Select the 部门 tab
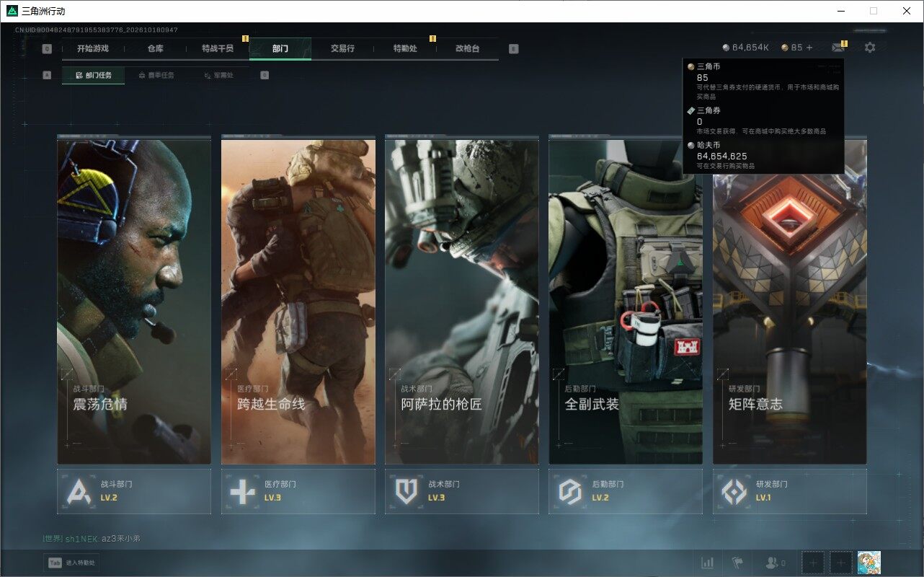 coord(280,48)
